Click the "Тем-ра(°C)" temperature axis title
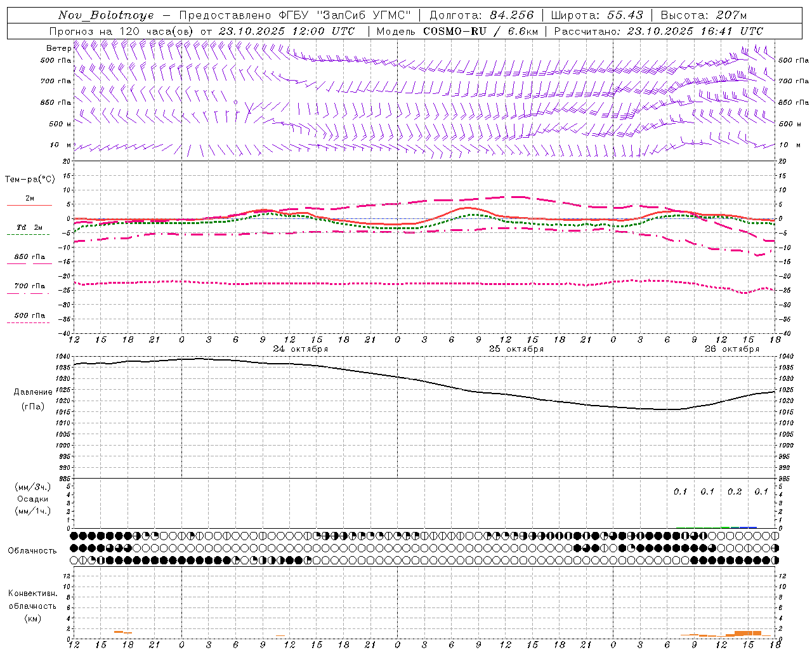The height and width of the screenshot is (650, 812). point(30,179)
